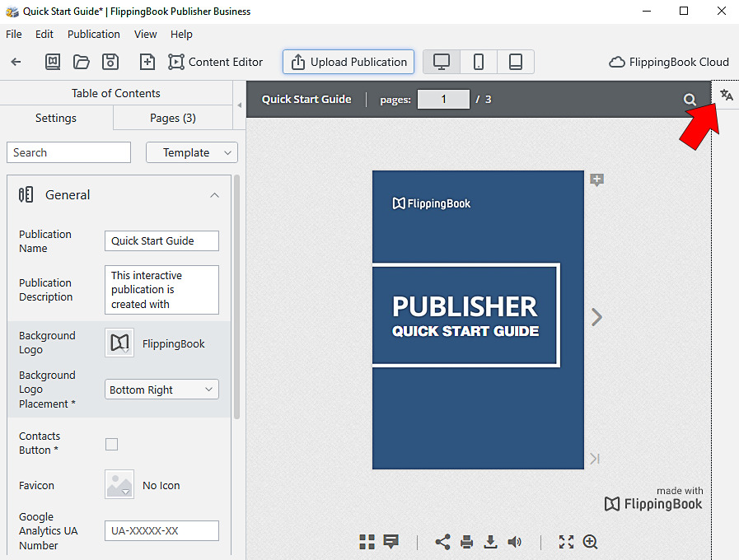Enable the Contacts Button checkbox
Viewport: 739px width, 560px height.
[x=112, y=444]
